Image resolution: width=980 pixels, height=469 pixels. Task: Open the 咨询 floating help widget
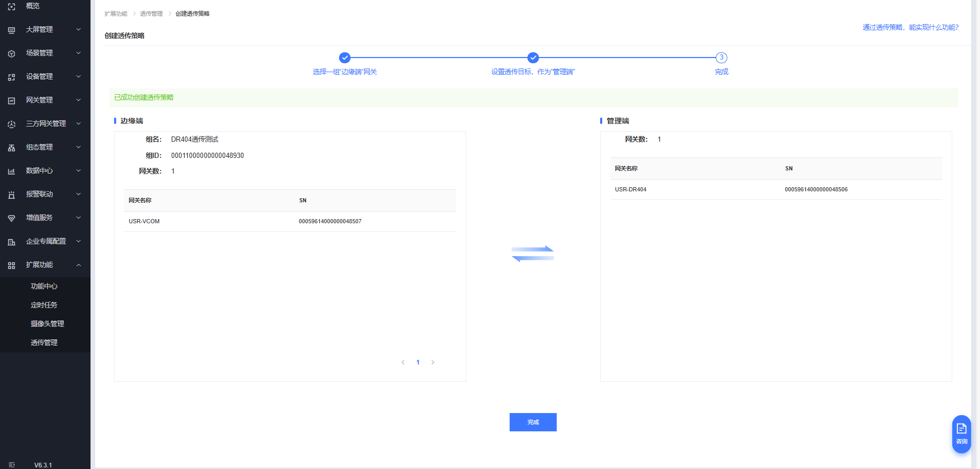coord(961,433)
